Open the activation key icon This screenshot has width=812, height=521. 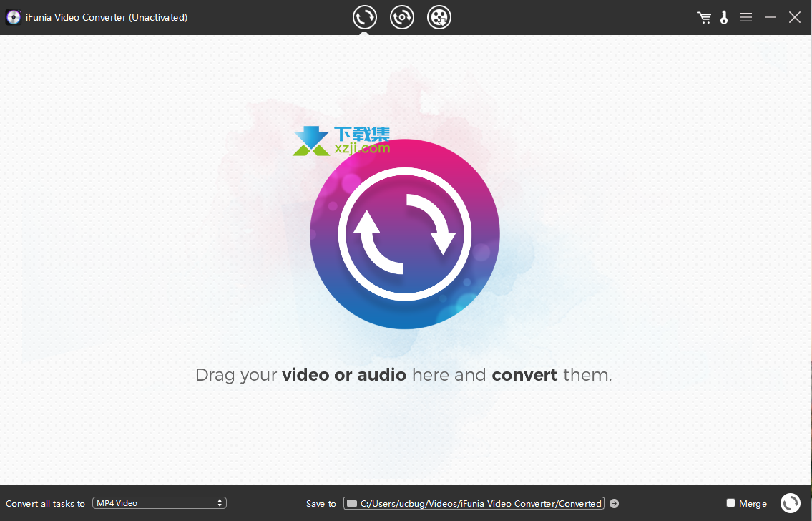click(724, 18)
